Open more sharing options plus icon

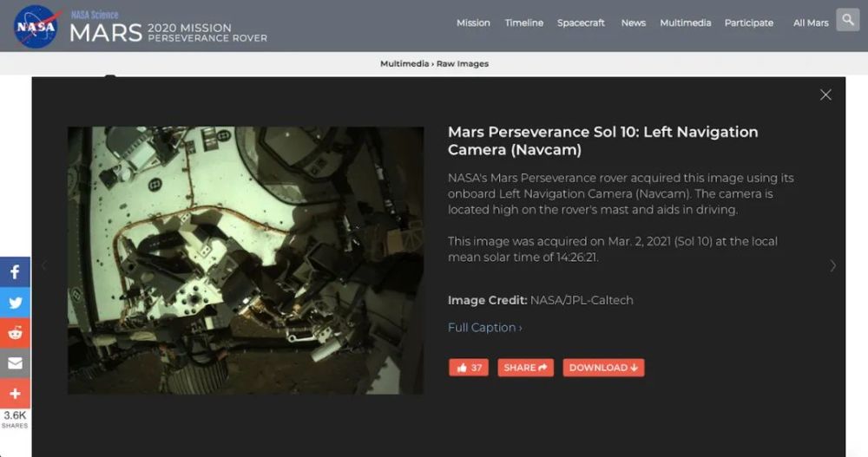pos(15,394)
